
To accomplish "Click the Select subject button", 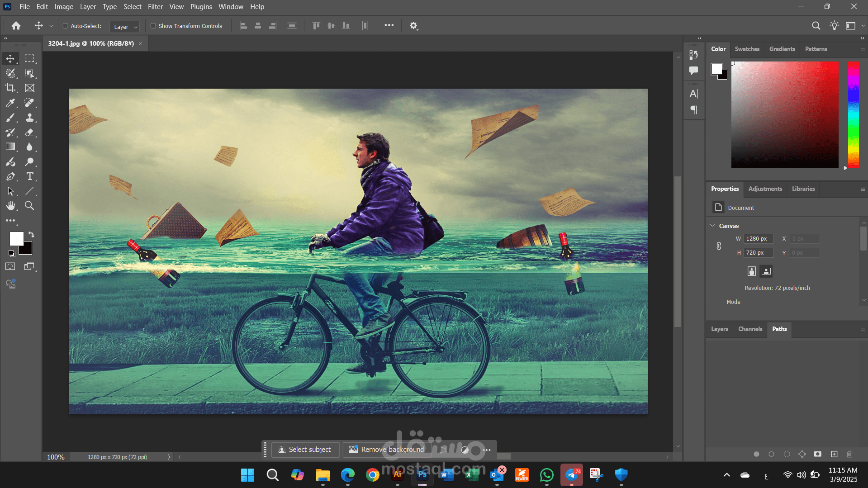I will point(305,450).
